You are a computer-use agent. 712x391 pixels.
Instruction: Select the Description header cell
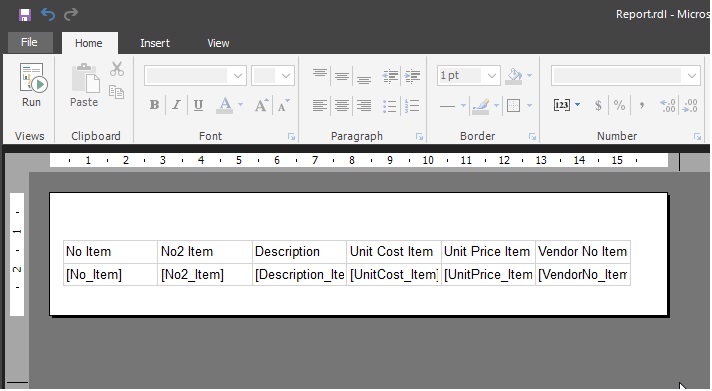(x=300, y=252)
